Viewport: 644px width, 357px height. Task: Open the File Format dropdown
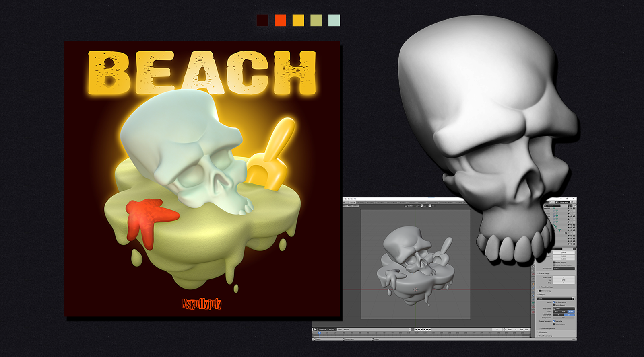point(563,308)
